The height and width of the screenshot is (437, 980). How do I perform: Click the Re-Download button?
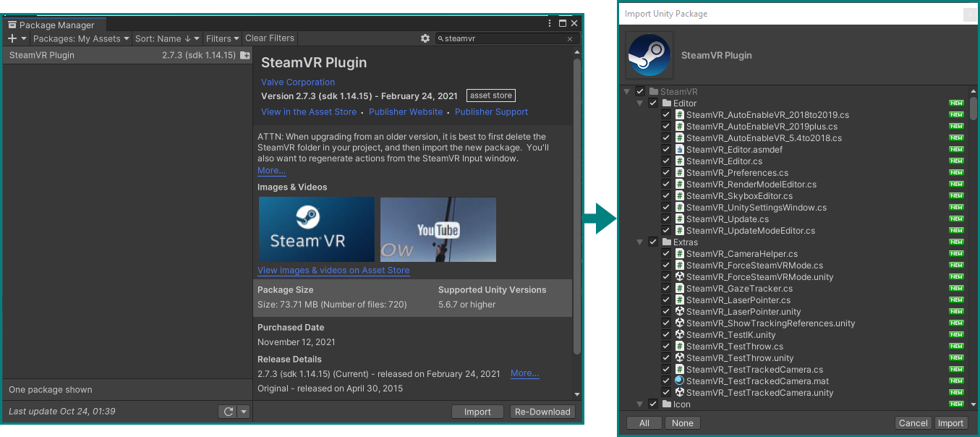pyautogui.click(x=542, y=412)
